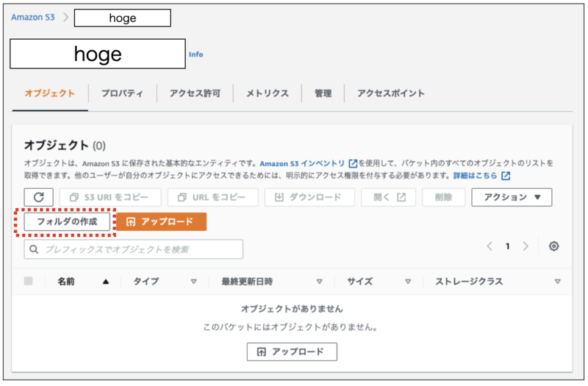Open the アクション dropdown menu
The image size is (588, 386).
click(x=512, y=197)
